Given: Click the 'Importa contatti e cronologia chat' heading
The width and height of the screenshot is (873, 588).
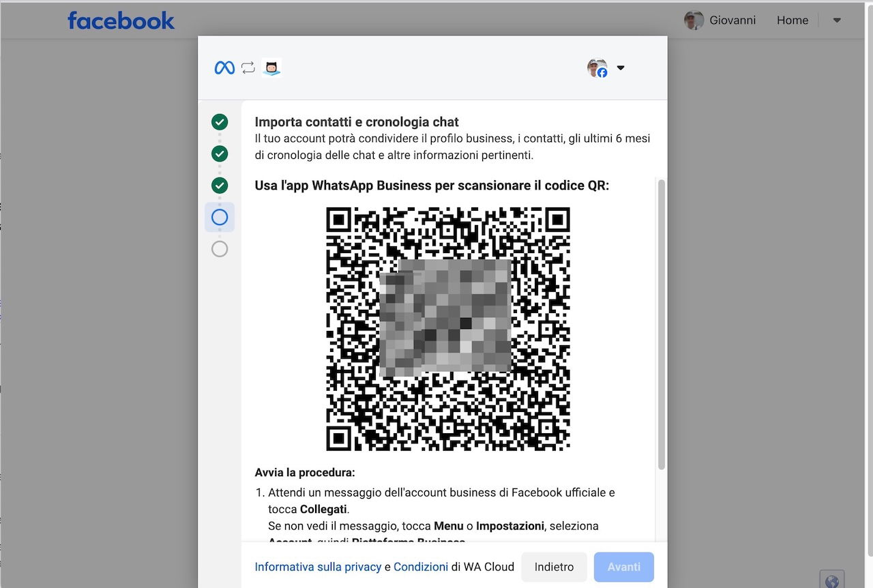Looking at the screenshot, I should [357, 122].
